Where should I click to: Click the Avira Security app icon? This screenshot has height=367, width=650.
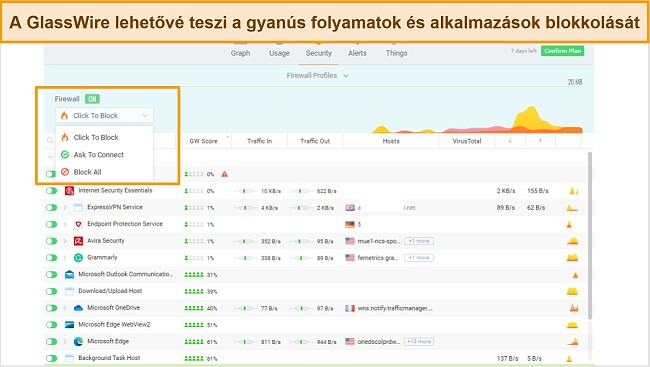[78, 241]
